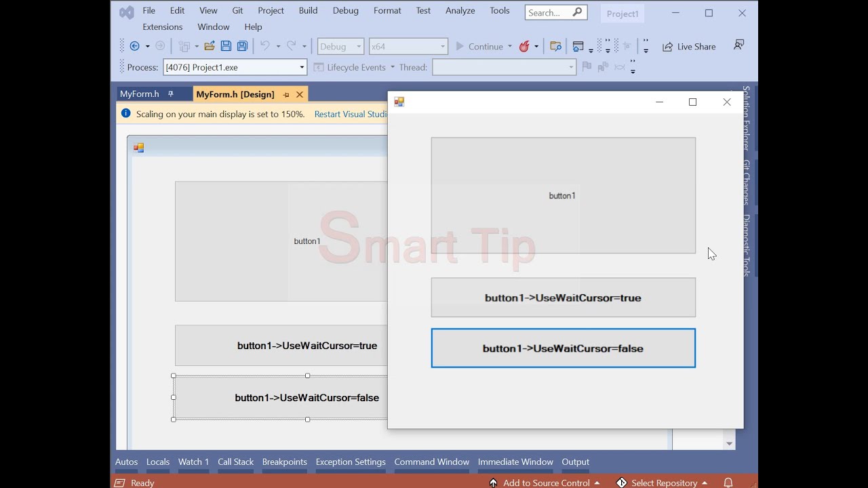Click the Project1 title label
This screenshot has height=488, width=868.
(623, 14)
